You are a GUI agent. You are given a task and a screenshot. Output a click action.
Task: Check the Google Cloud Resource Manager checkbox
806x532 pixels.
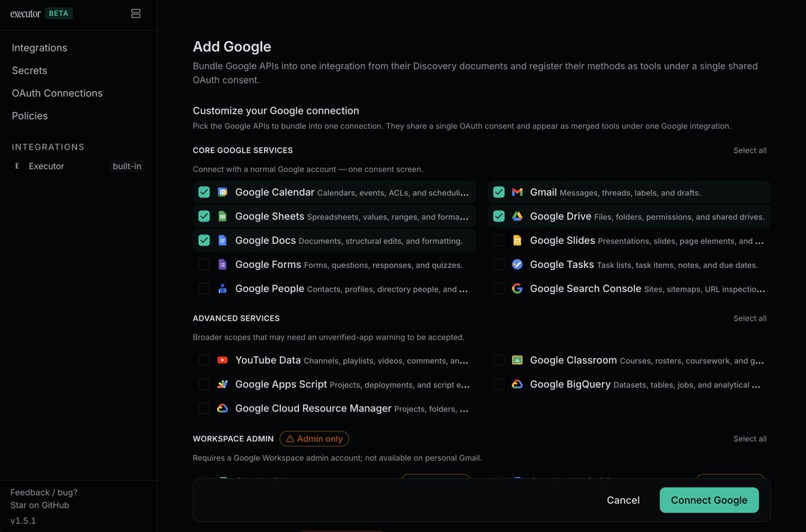(x=204, y=408)
